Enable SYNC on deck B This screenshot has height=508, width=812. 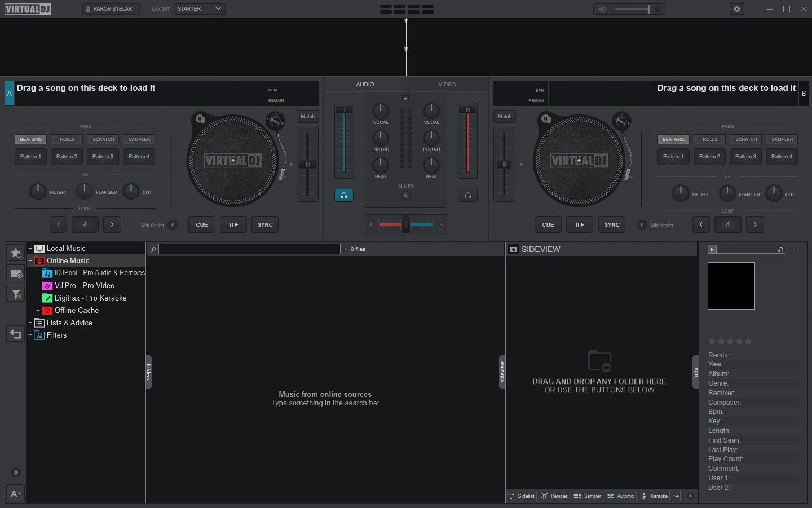click(x=612, y=224)
